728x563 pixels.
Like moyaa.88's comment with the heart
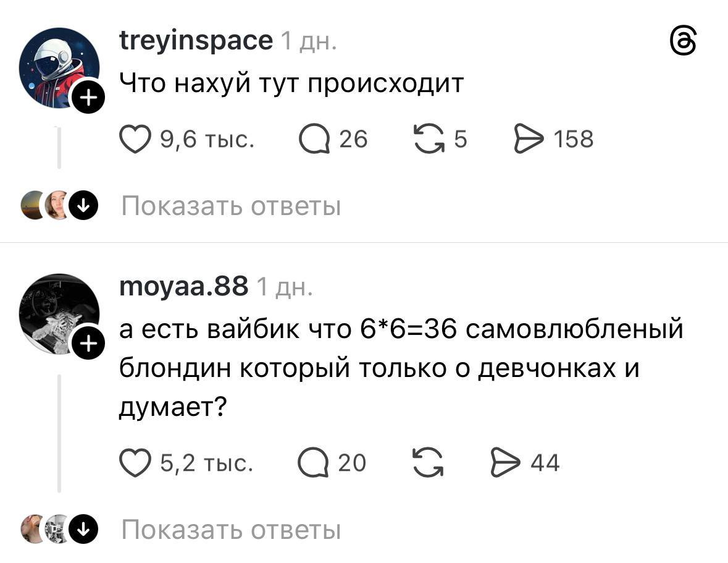135,463
